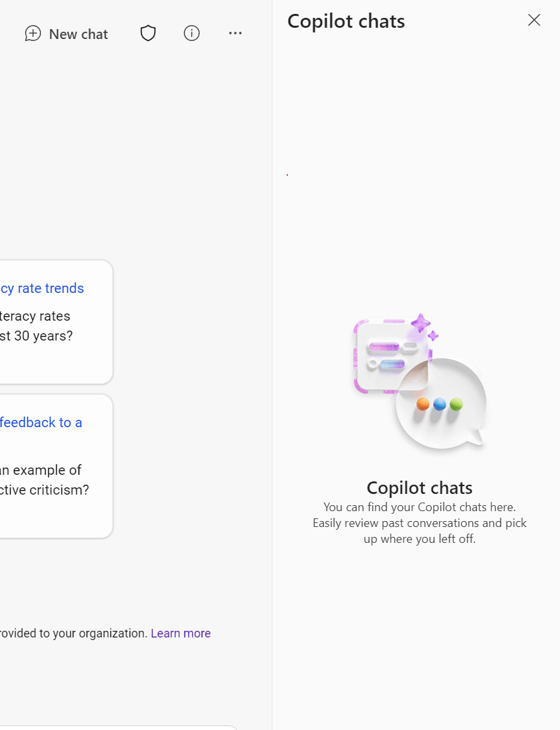Screen dimensions: 560x730
Task: Click the Copilot chats panel header title
Action: click(x=346, y=21)
